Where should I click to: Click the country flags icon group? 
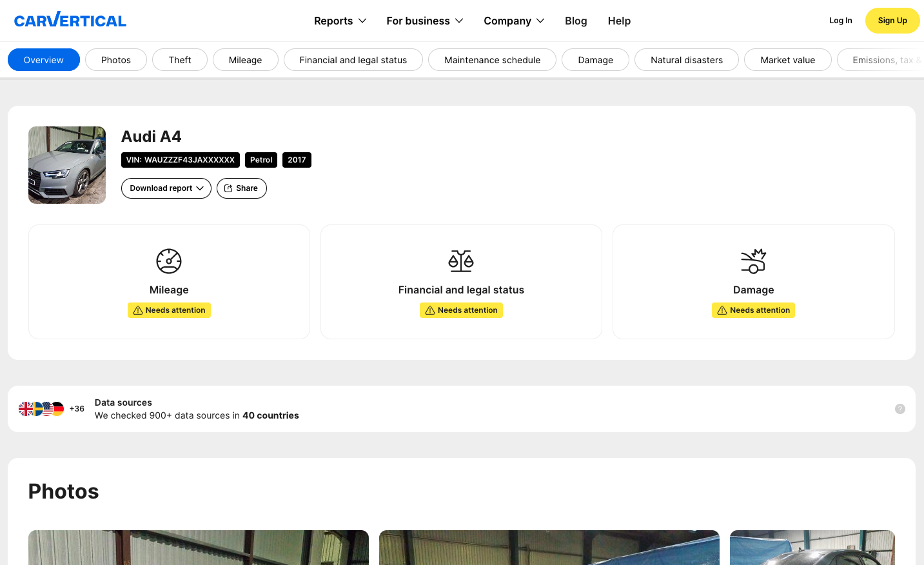pos(41,409)
